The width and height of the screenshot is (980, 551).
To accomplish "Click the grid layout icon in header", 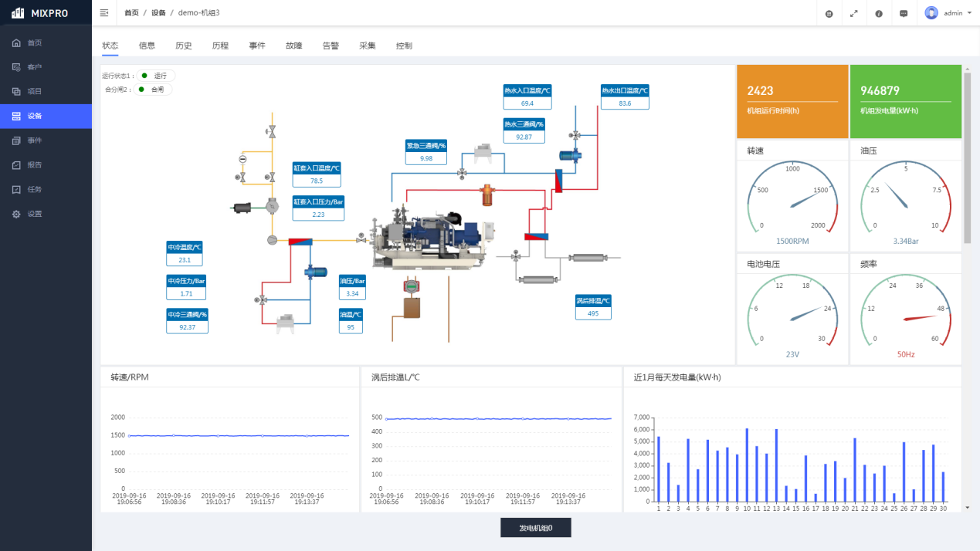I will point(829,14).
